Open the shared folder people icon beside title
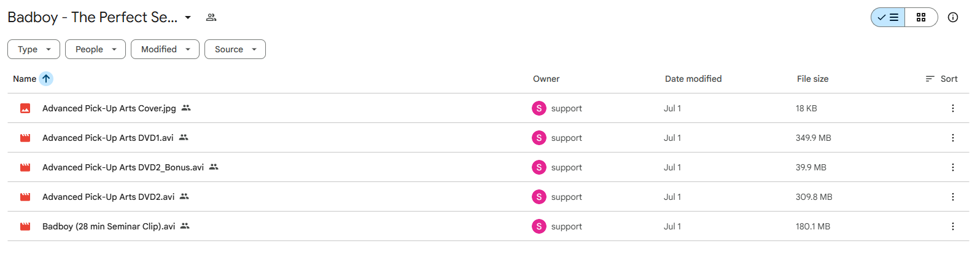The width and height of the screenshot is (980, 254). coord(211,17)
